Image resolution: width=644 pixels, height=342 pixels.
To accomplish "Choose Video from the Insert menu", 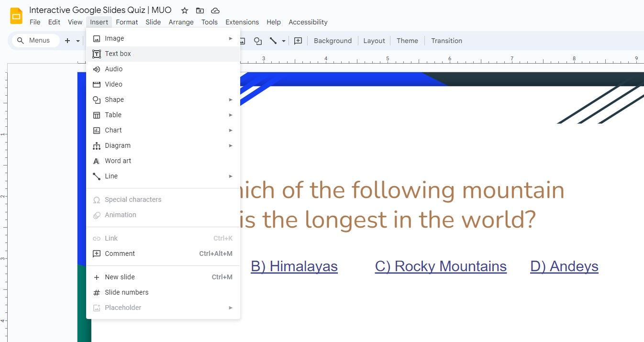I will pyautogui.click(x=163, y=84).
